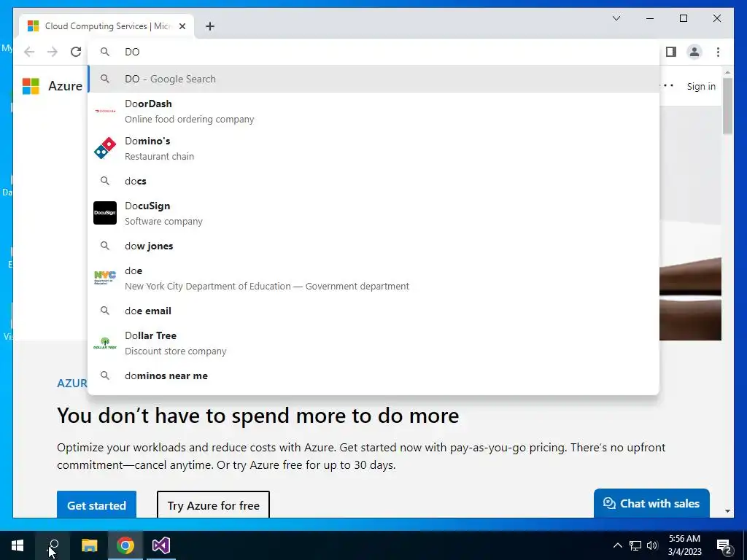The image size is (747, 560).
Task: Open a new tab with the plus button
Action: click(x=210, y=26)
